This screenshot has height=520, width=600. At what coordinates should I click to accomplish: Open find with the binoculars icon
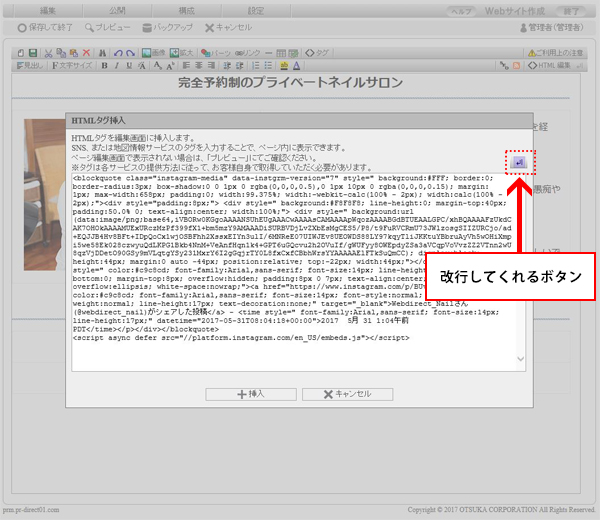tap(102, 53)
